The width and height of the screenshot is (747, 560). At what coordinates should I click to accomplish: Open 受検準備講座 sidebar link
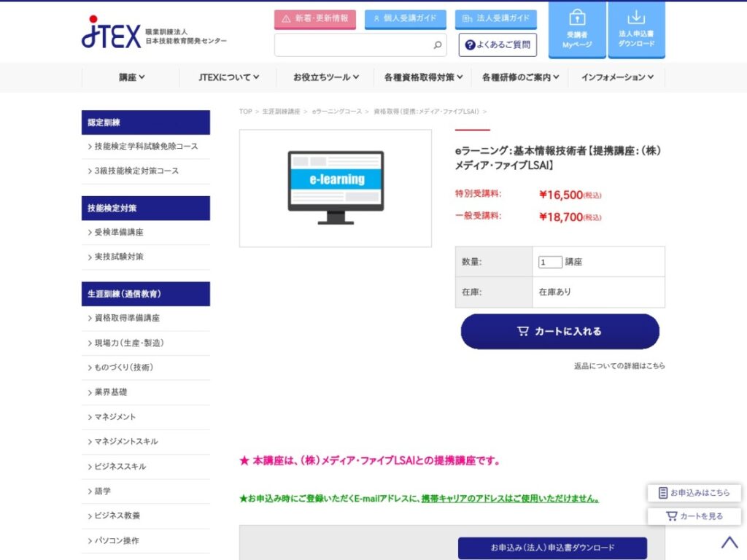[146, 233]
